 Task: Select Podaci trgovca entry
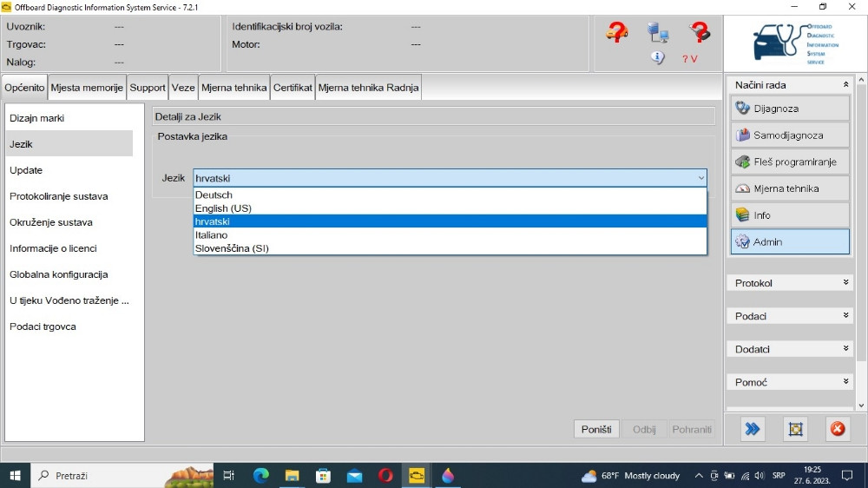(x=69, y=326)
